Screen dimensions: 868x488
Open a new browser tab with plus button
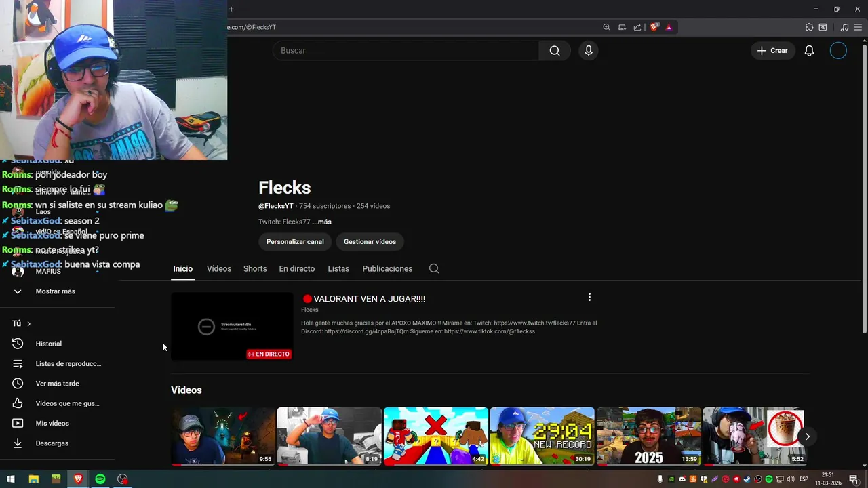[x=231, y=9]
